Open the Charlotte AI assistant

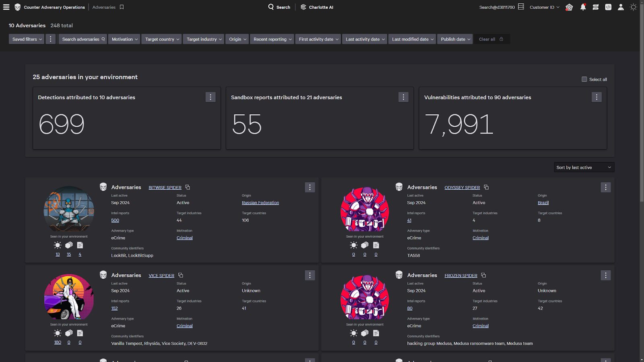(317, 7)
